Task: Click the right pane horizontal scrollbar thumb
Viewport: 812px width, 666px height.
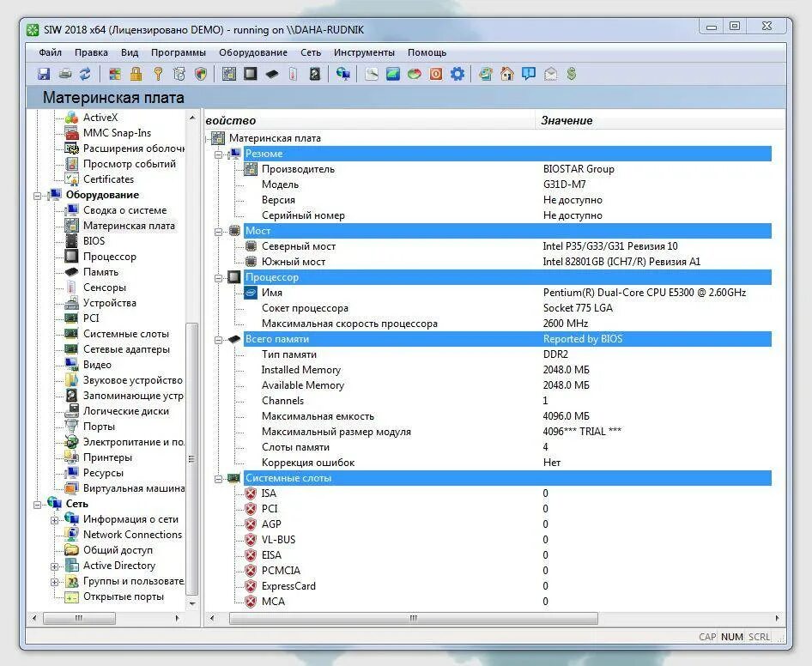Action: tap(413, 618)
